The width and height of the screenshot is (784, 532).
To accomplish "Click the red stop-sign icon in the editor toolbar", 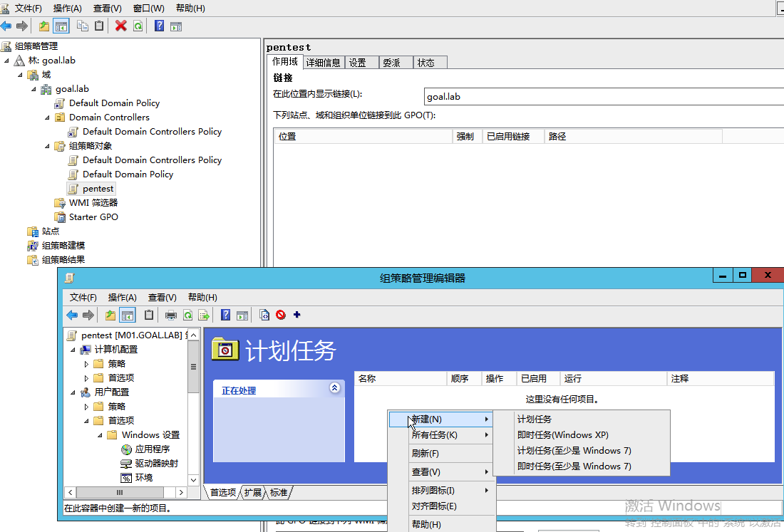I will [x=281, y=315].
